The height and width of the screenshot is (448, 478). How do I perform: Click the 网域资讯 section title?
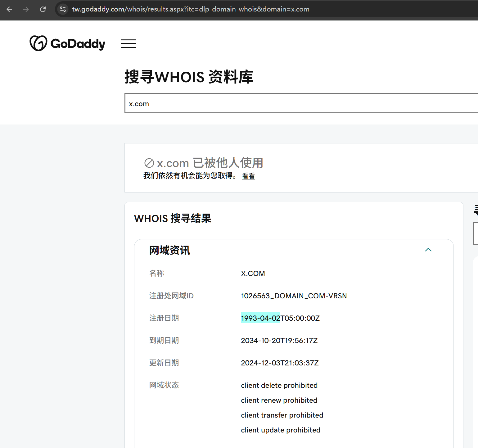click(169, 250)
